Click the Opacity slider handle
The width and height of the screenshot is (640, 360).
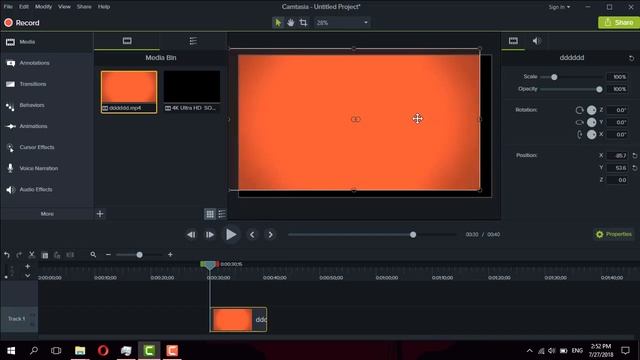(599, 89)
